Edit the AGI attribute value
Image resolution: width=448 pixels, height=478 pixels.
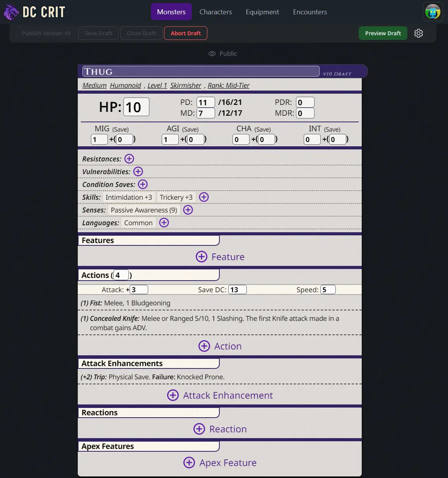pos(170,139)
